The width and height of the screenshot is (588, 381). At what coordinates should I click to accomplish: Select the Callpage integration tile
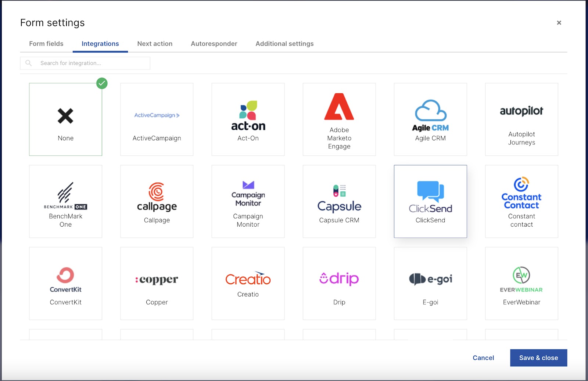(x=157, y=201)
